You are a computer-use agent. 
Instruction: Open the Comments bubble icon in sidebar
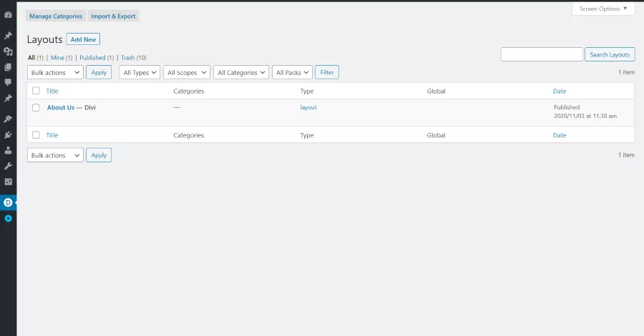[x=8, y=82]
